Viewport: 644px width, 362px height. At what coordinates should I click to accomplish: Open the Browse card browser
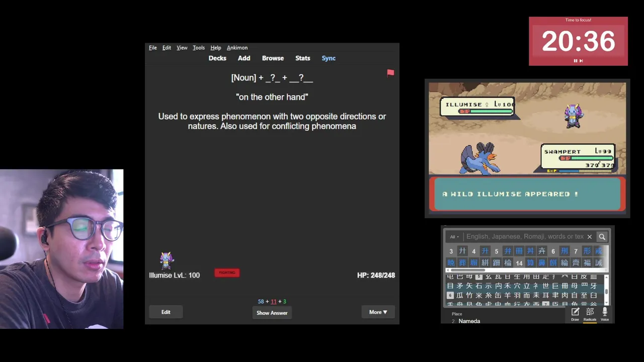[273, 58]
